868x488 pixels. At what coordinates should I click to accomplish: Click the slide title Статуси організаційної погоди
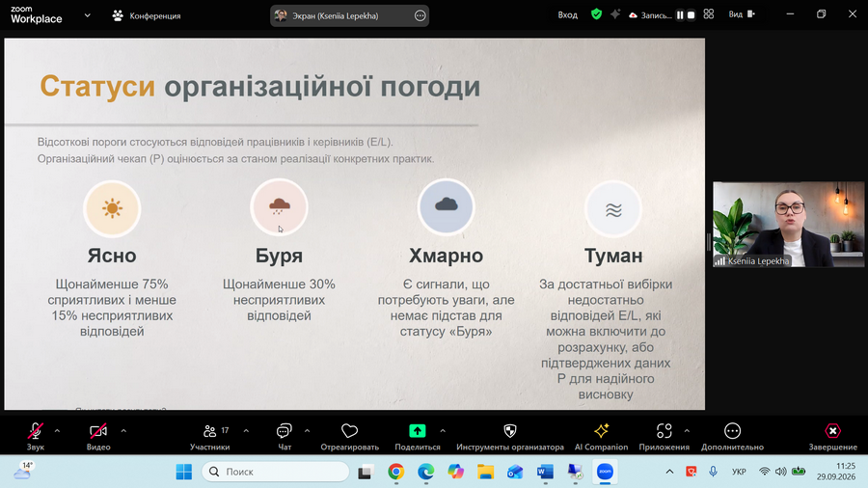click(260, 86)
